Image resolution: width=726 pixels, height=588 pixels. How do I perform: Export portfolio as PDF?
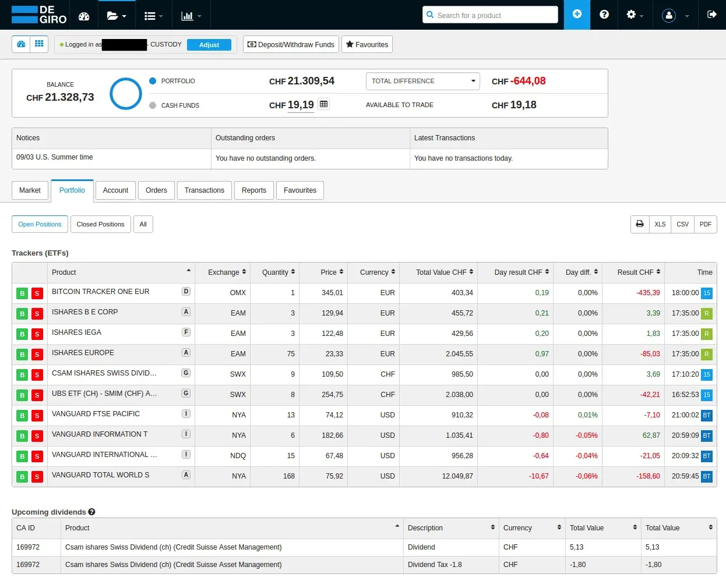pyautogui.click(x=706, y=224)
